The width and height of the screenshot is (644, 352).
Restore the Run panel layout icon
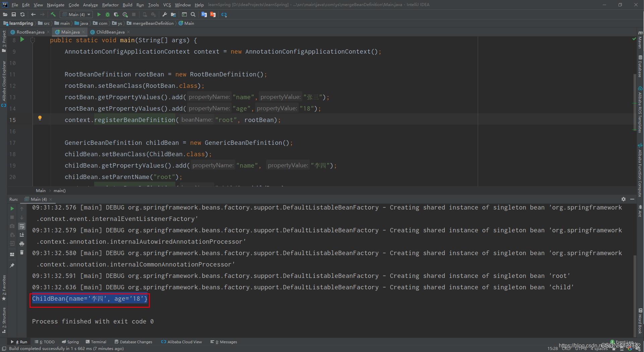click(x=12, y=254)
